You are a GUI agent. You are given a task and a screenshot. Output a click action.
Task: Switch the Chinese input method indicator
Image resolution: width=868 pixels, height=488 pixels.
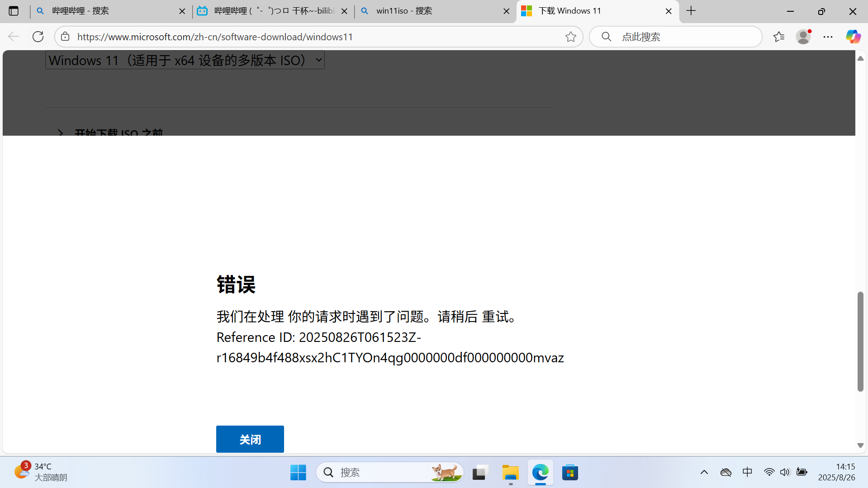(x=748, y=472)
